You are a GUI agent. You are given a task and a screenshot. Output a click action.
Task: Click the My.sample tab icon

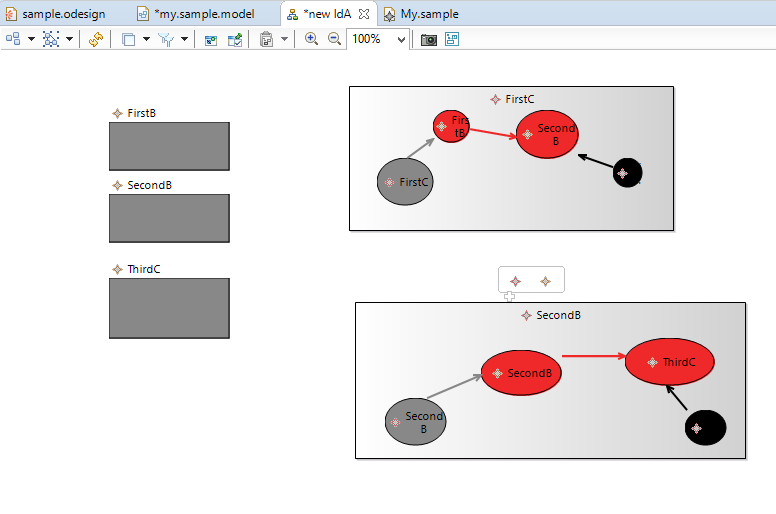389,14
